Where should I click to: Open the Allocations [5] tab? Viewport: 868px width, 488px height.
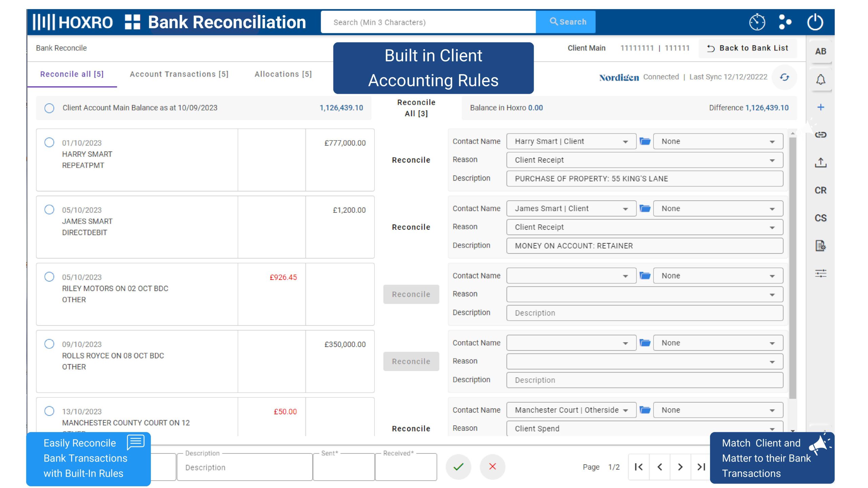pyautogui.click(x=283, y=74)
